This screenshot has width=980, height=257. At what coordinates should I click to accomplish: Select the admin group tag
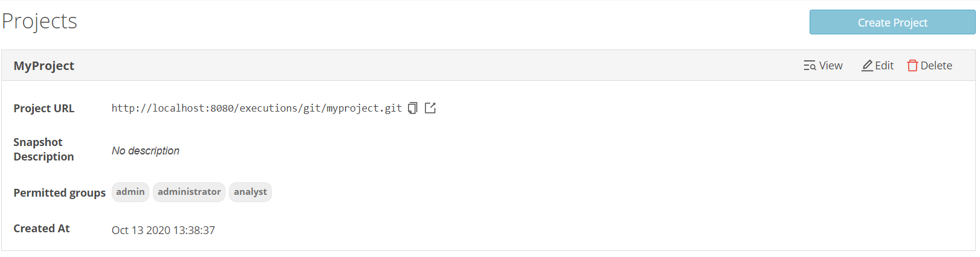click(x=131, y=192)
